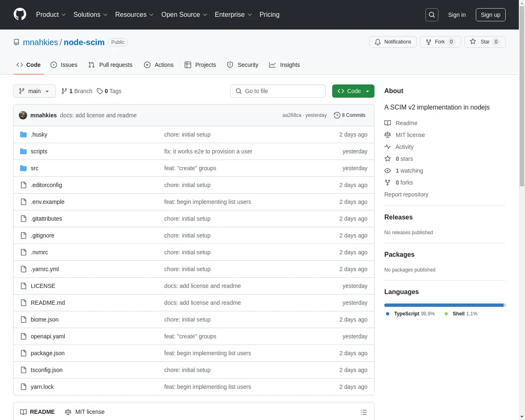Open the package.json file

click(x=48, y=353)
